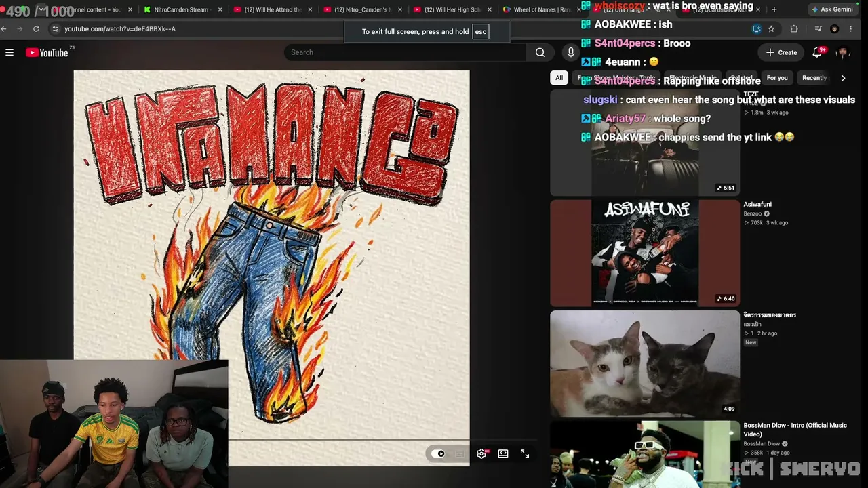Reload the page in Chrome

click(36, 29)
